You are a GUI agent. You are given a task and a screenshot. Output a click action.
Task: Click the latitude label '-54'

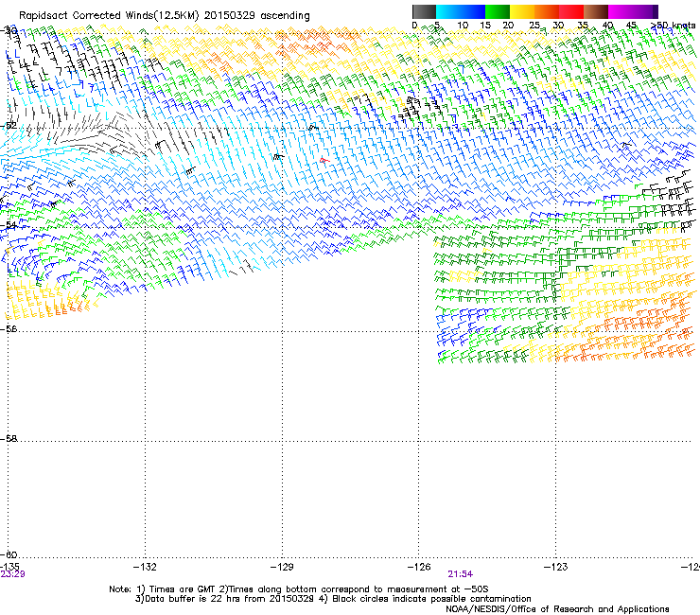[9, 225]
